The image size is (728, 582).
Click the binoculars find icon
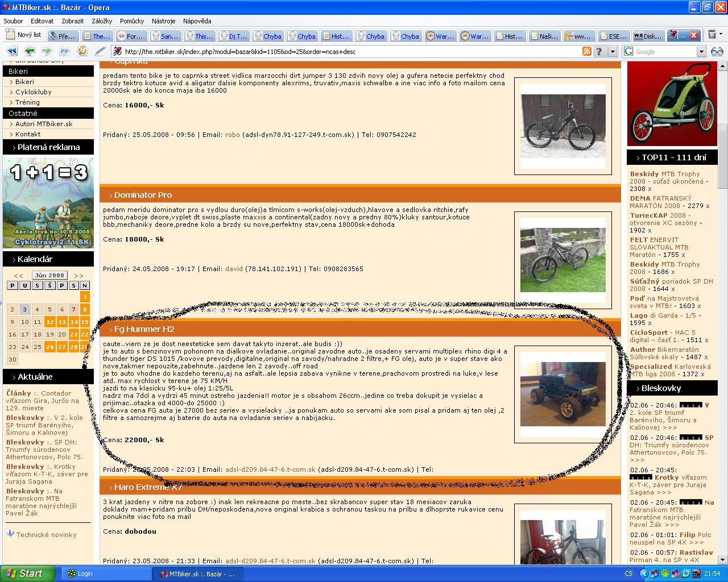(x=717, y=52)
